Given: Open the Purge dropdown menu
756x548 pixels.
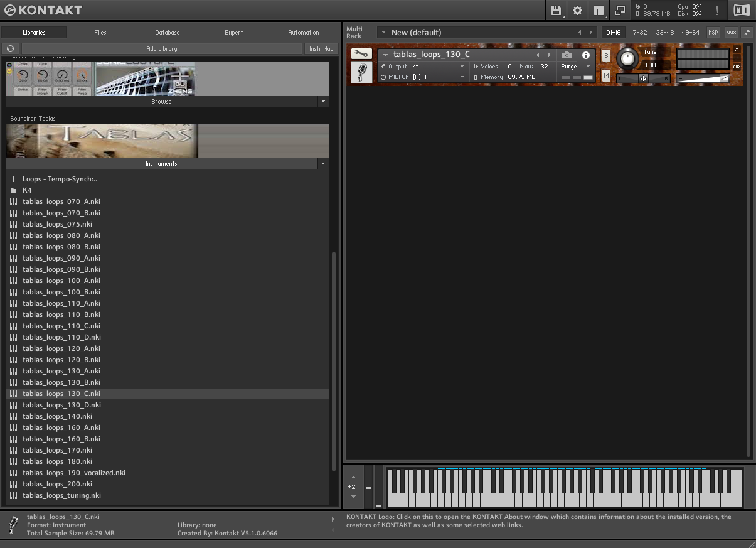Looking at the screenshot, I should tap(575, 66).
